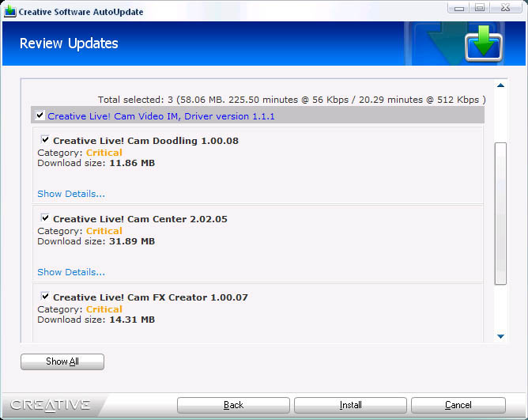This screenshot has height=420, width=528.
Task: Click the Critical category under Cam Doodling
Action: pyautogui.click(x=104, y=153)
